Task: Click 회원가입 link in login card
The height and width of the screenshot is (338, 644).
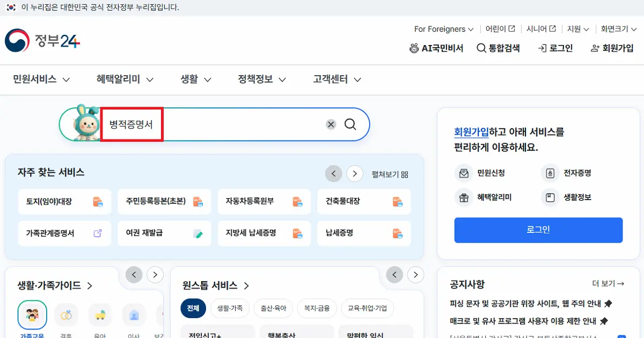Action: point(472,132)
